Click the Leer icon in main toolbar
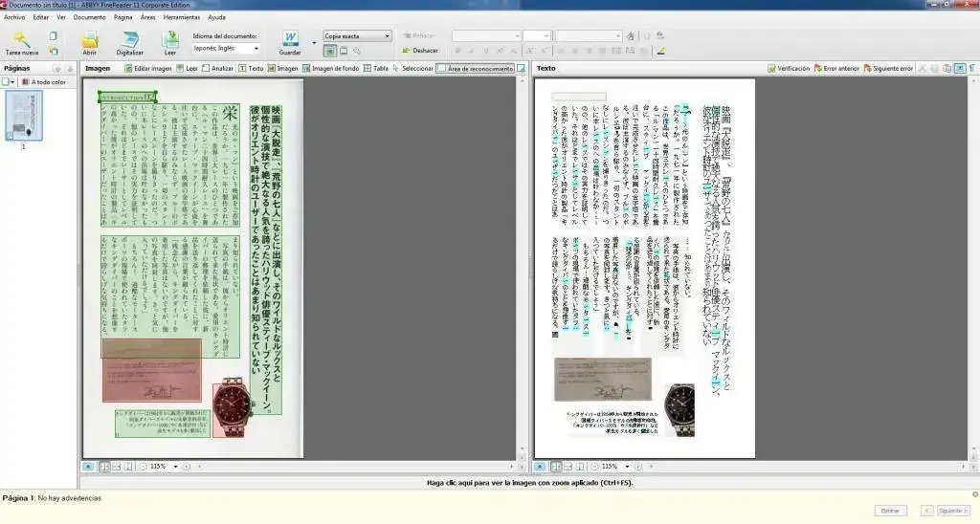This screenshot has width=980, height=524. (170, 40)
